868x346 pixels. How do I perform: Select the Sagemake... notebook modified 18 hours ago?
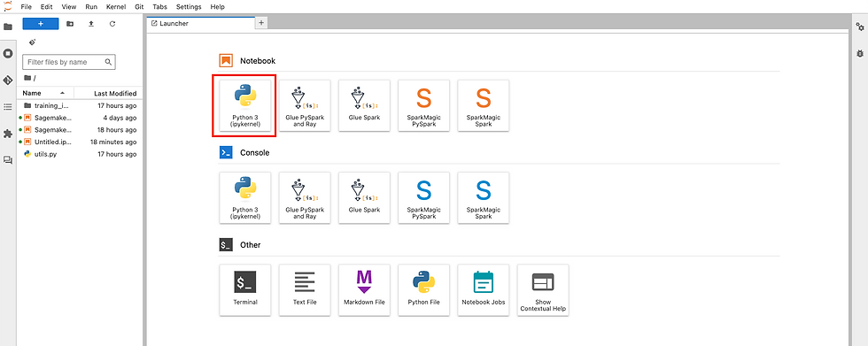[80, 130]
